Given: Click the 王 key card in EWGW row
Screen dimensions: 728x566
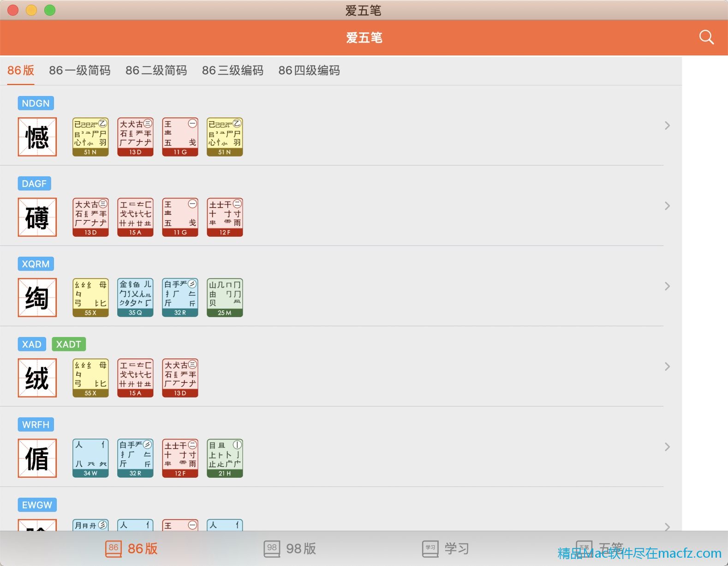Looking at the screenshot, I should (180, 525).
